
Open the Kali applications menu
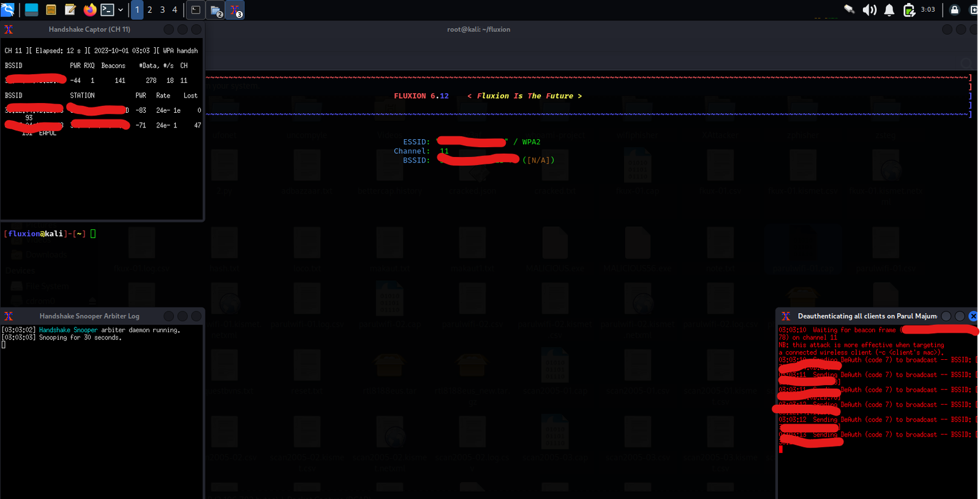(8, 10)
